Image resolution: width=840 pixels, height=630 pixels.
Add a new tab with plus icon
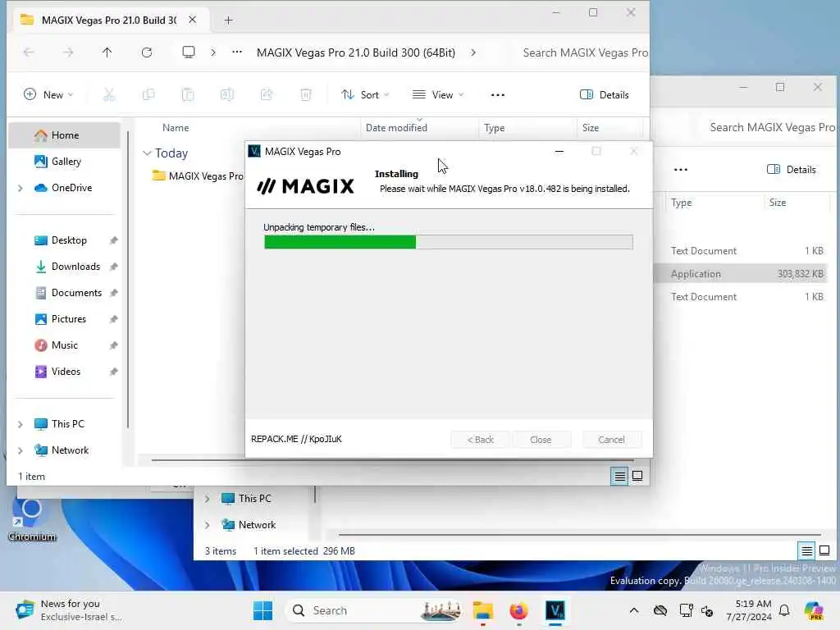point(228,21)
